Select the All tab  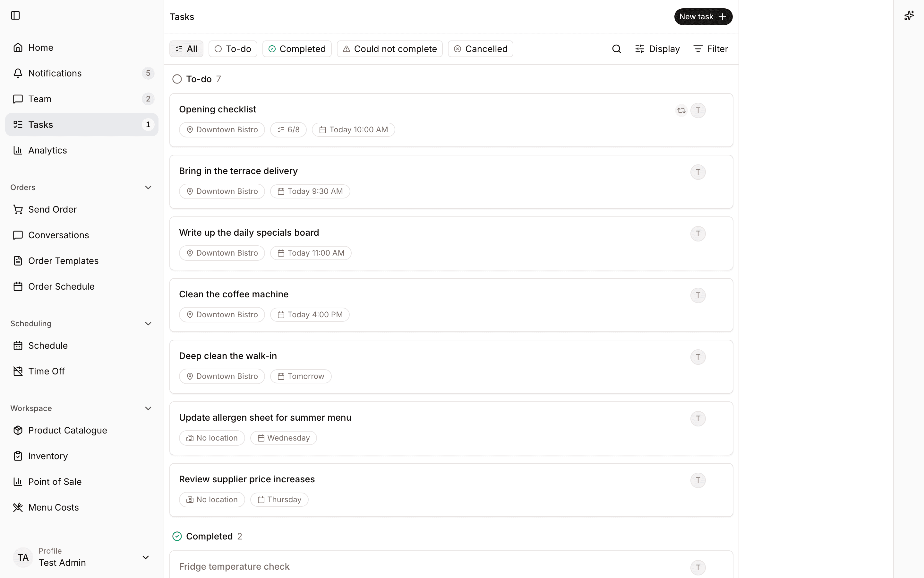click(x=186, y=49)
